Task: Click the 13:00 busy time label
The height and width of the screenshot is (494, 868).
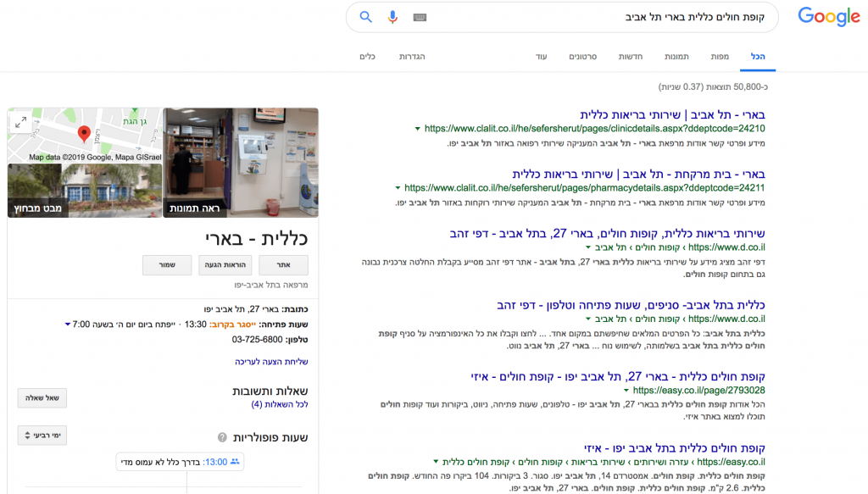Action: click(215, 461)
